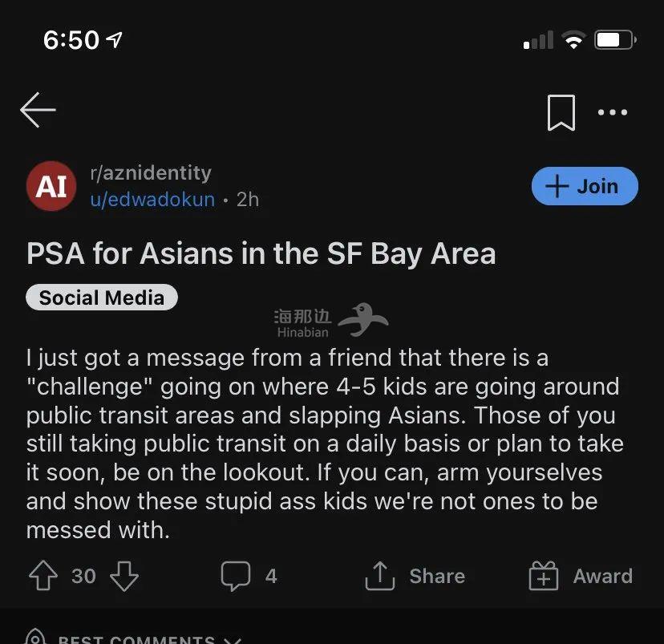Viewport: 664px width, 644px height.
Task: Save the post with the bookmark icon
Action: point(561,112)
